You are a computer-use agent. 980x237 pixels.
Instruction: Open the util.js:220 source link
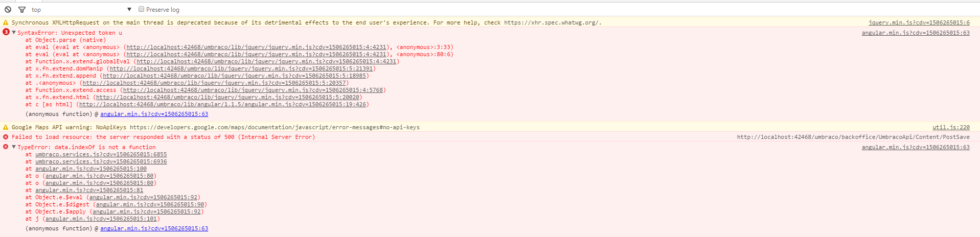click(x=951, y=127)
